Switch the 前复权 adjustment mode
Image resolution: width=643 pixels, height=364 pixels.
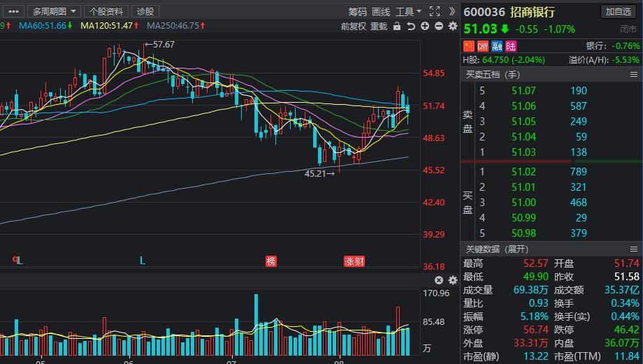tap(353, 27)
